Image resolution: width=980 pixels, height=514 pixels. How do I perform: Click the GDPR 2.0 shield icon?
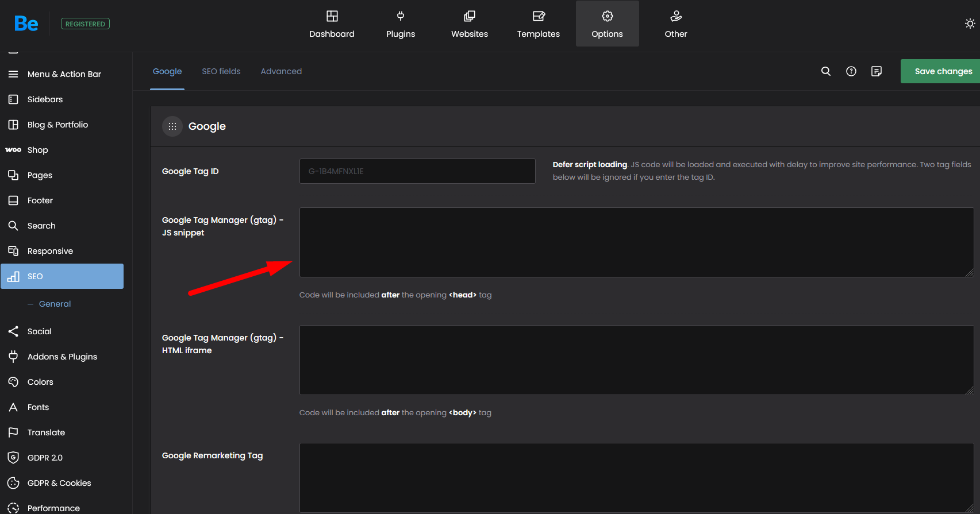[x=13, y=458]
